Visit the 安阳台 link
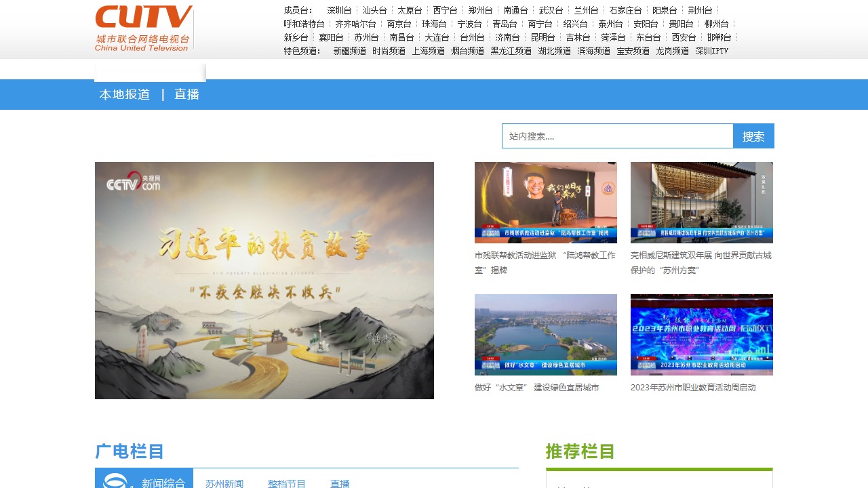 [x=646, y=24]
